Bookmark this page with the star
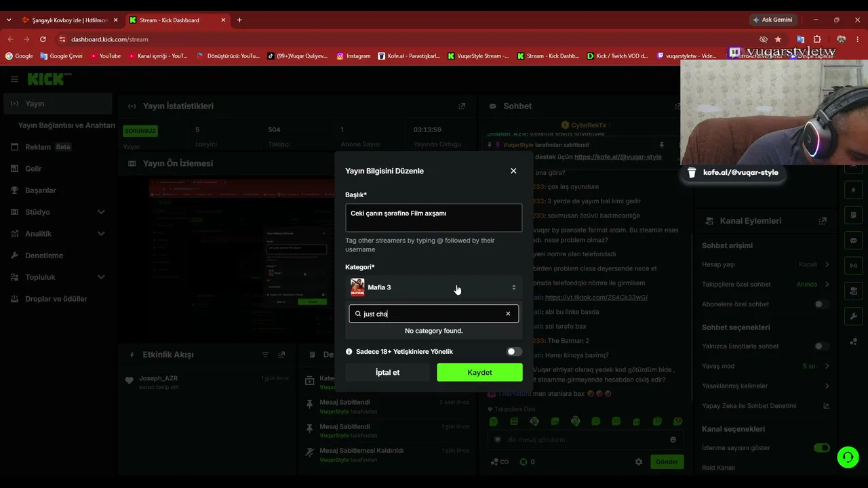This screenshot has width=868, height=488. (778, 39)
